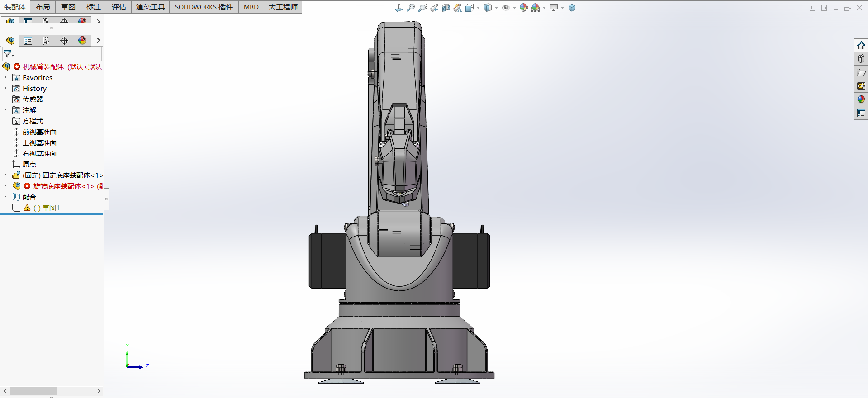Open the Custom Properties task pane tab
This screenshot has width=868, height=398.
[861, 113]
